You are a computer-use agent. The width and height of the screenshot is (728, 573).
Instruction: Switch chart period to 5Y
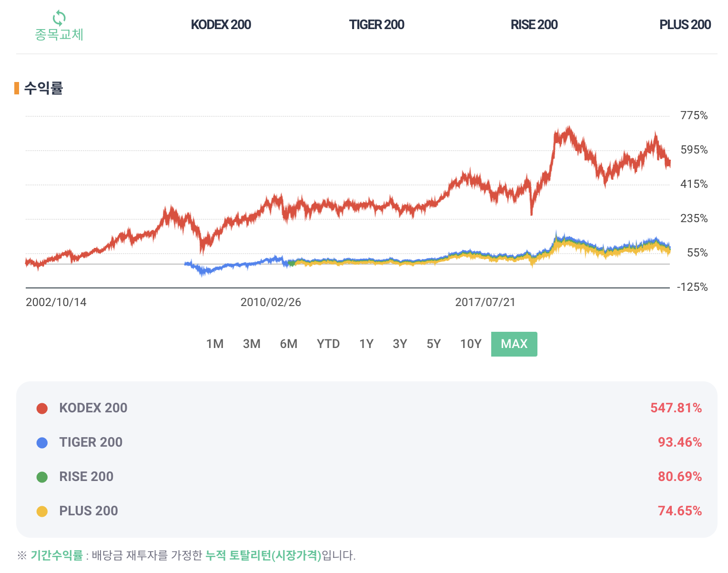tap(434, 344)
